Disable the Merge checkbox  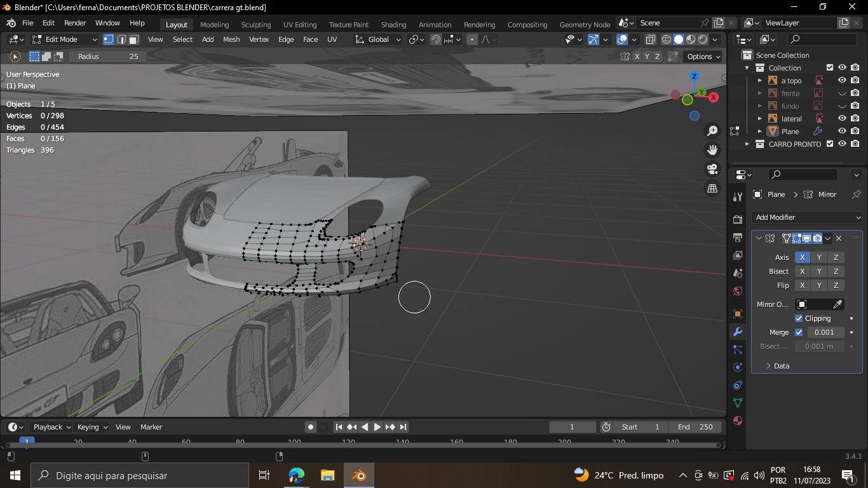799,332
